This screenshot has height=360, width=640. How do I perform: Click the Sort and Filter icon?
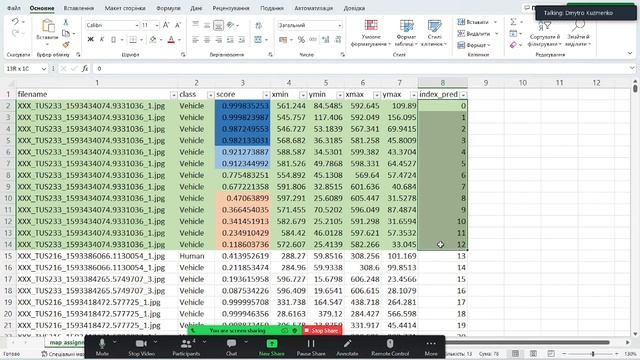(x=545, y=26)
